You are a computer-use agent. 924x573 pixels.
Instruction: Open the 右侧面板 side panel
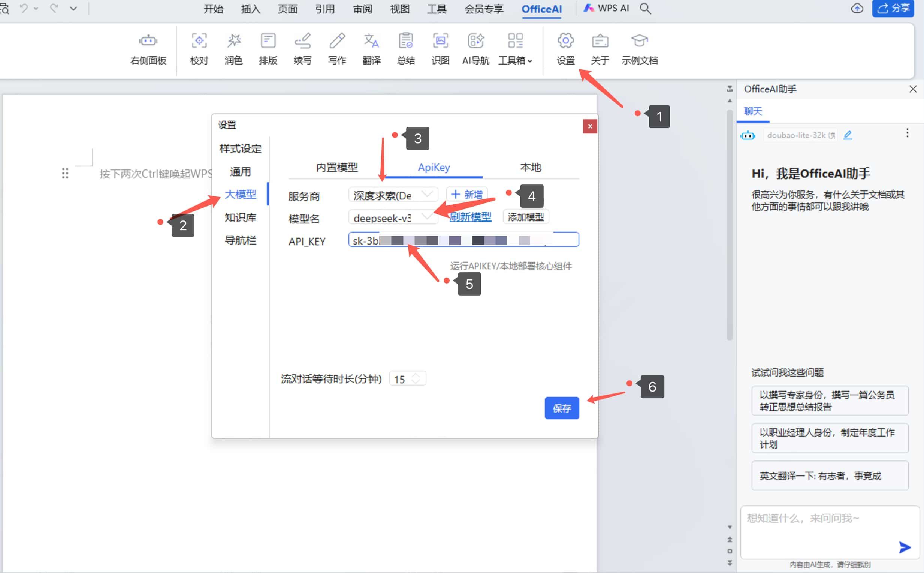coord(147,49)
